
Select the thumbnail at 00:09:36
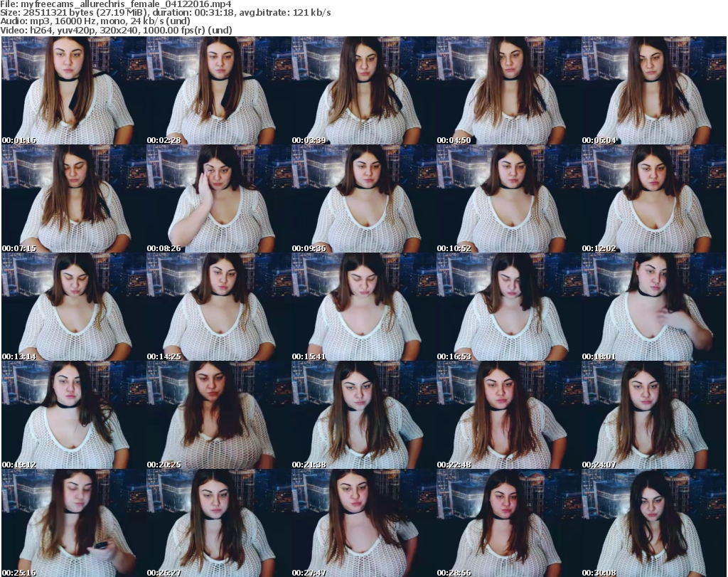(x=363, y=198)
